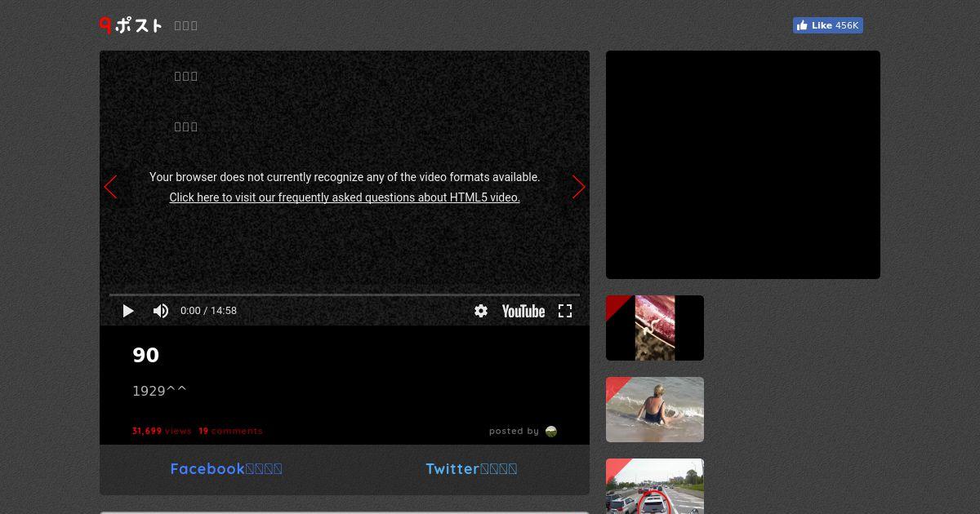Share the post via Twitter link
Screen dimensions: 980x514
click(471, 468)
